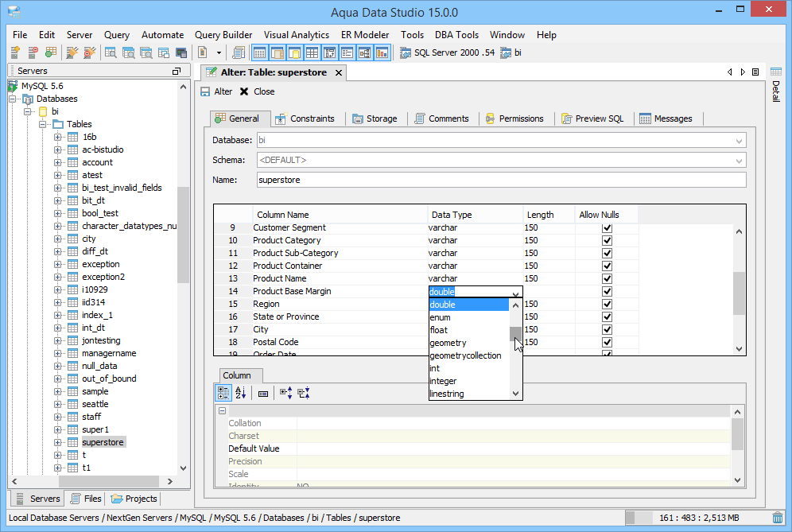Click the collapse all icon in Column panel
The height and width of the screenshot is (532, 792).
[x=304, y=393]
